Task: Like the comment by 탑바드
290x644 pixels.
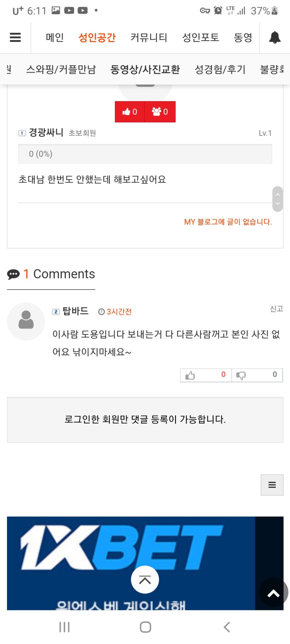Action: (206, 375)
